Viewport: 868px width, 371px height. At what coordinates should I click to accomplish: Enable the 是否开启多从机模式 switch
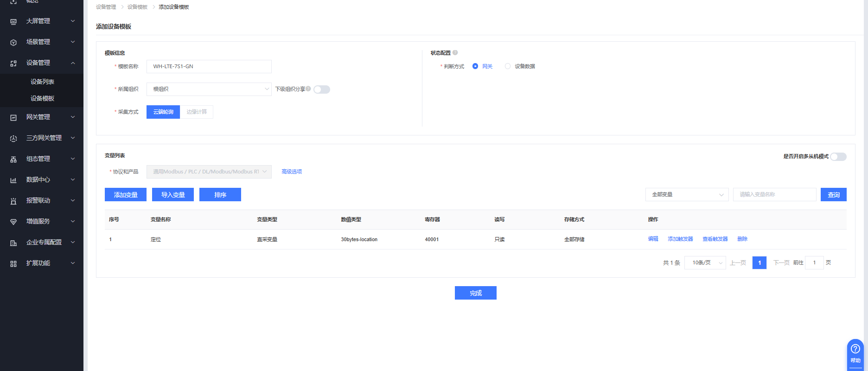coord(838,157)
